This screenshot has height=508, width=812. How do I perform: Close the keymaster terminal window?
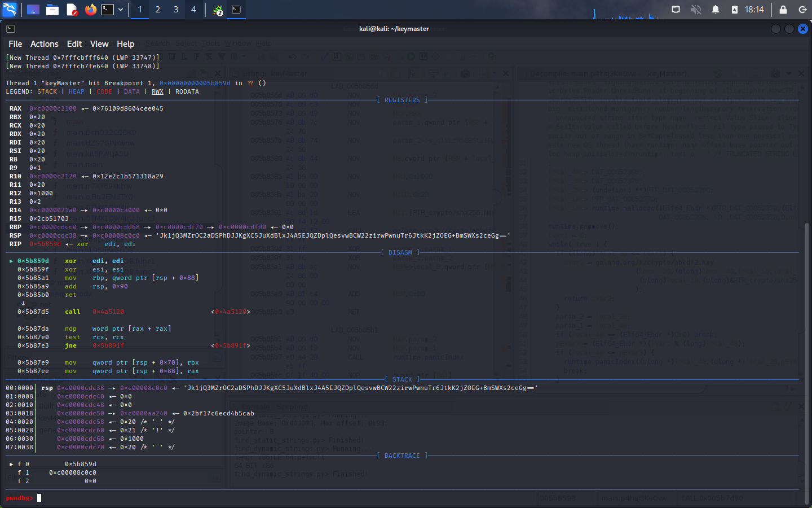click(803, 29)
